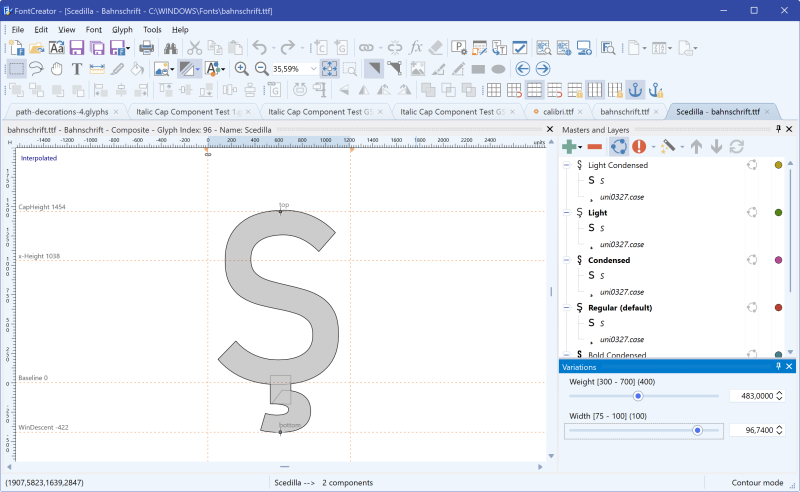Viewport: 800px width, 492px height.
Task: Select the Measure ruler tool
Action: (x=97, y=68)
